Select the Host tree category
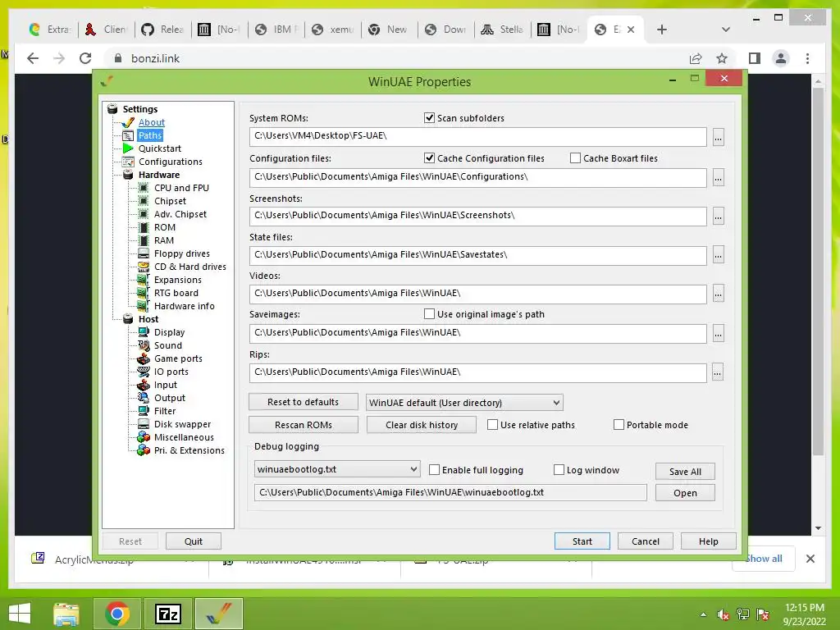840x630 pixels. point(148,319)
